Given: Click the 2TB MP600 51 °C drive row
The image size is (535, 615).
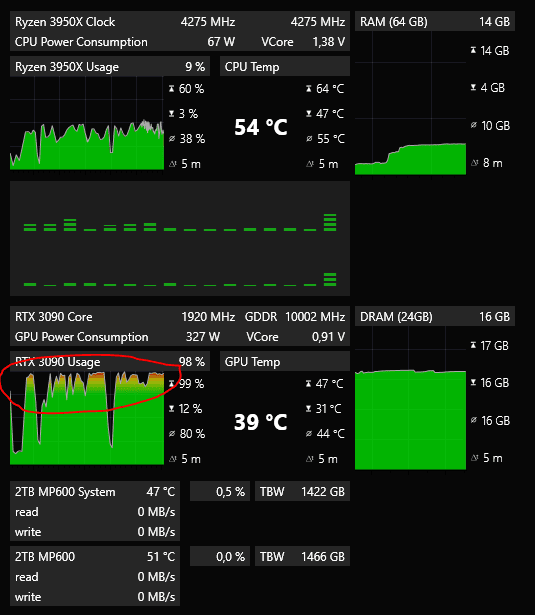Looking at the screenshot, I should 95,557.
